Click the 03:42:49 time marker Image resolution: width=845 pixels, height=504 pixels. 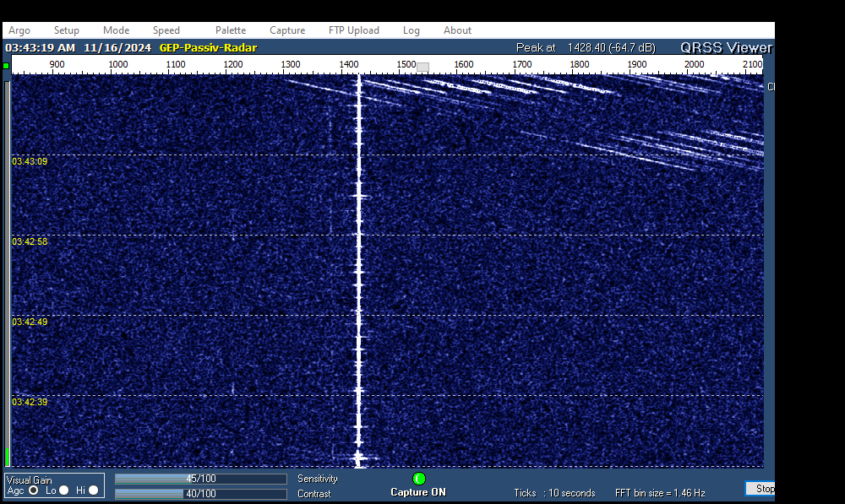[x=30, y=322]
